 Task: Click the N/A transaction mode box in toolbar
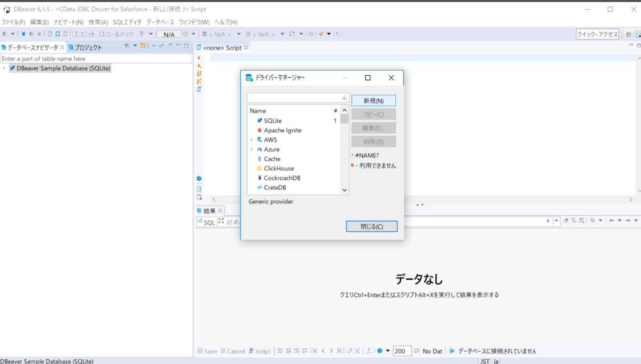[169, 34]
